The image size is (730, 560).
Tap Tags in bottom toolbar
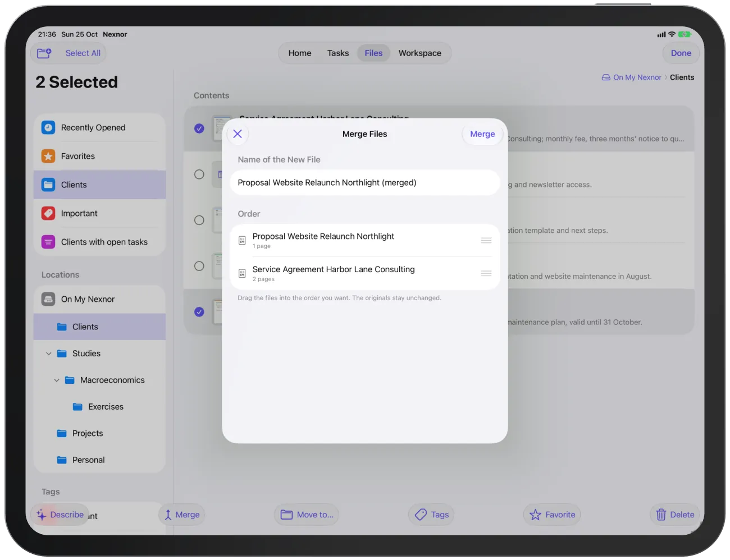pos(432,515)
